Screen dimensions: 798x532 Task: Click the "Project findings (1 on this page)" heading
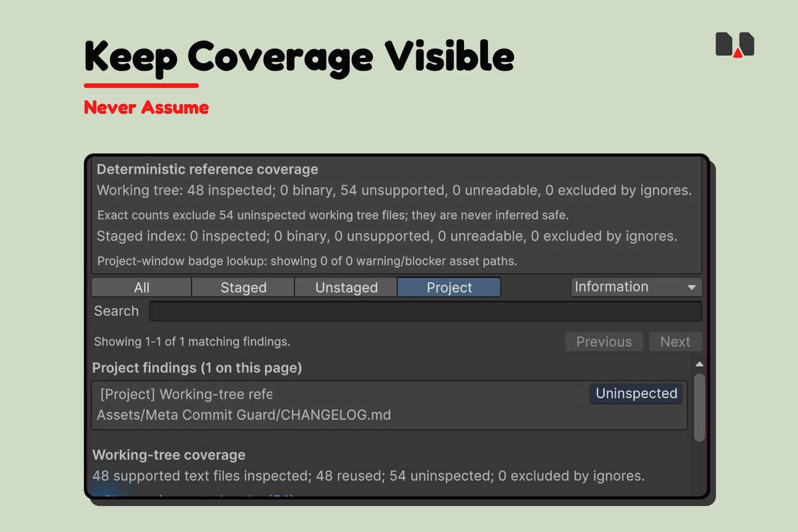(x=197, y=368)
